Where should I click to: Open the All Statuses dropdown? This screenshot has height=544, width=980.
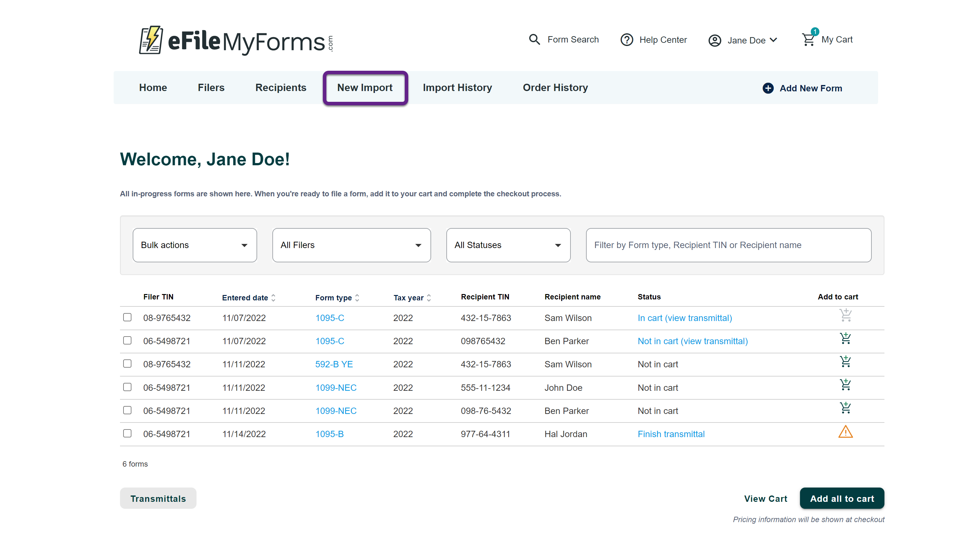pyautogui.click(x=508, y=245)
